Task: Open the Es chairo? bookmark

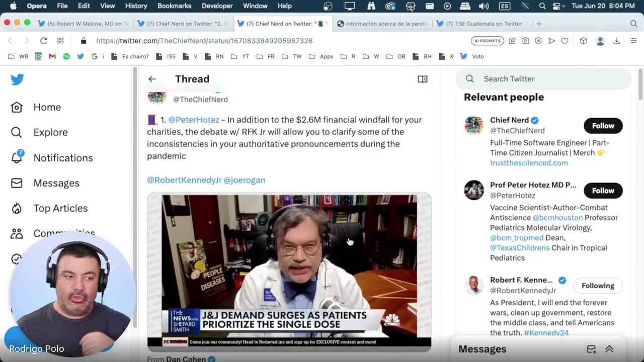Action: 130,56
